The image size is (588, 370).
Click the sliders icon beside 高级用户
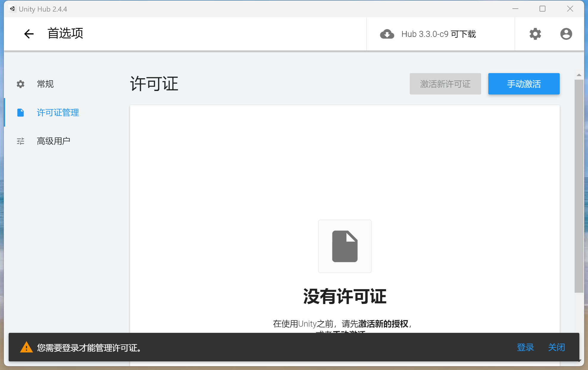21,141
